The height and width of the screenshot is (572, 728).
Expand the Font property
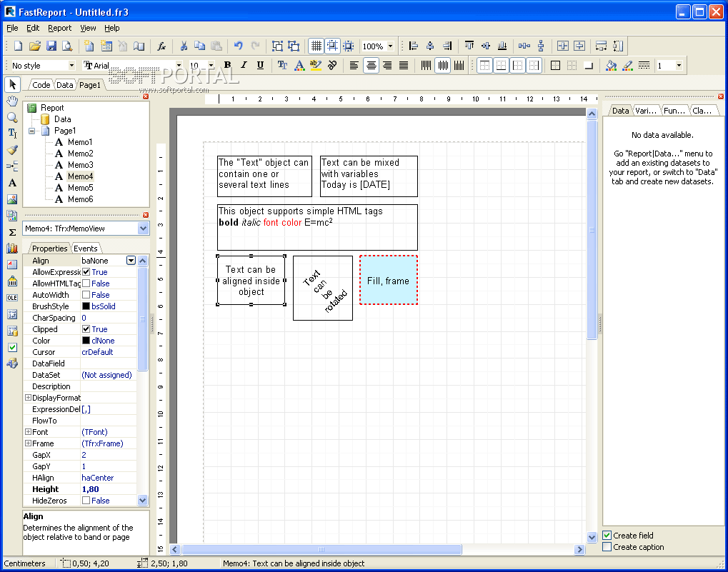click(x=28, y=431)
